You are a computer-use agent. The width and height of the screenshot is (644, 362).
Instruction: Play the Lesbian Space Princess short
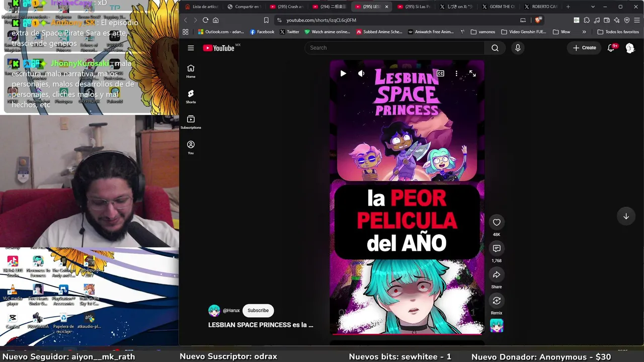(x=343, y=73)
